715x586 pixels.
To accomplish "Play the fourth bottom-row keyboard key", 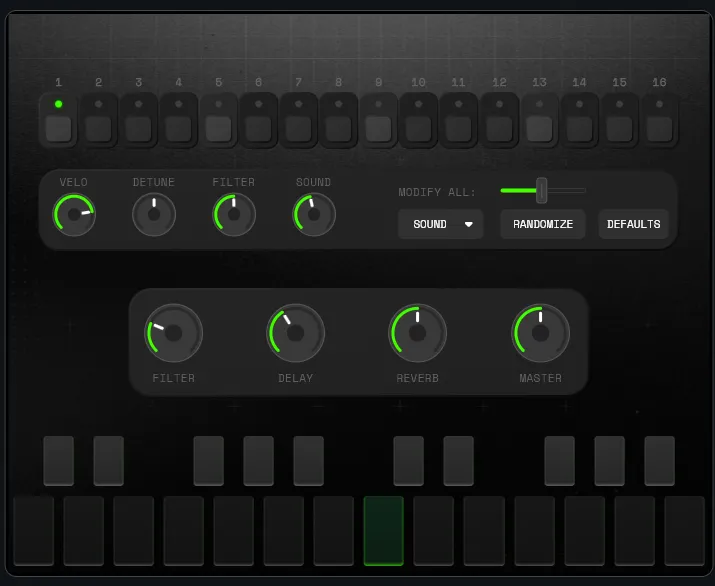I will (x=183, y=531).
